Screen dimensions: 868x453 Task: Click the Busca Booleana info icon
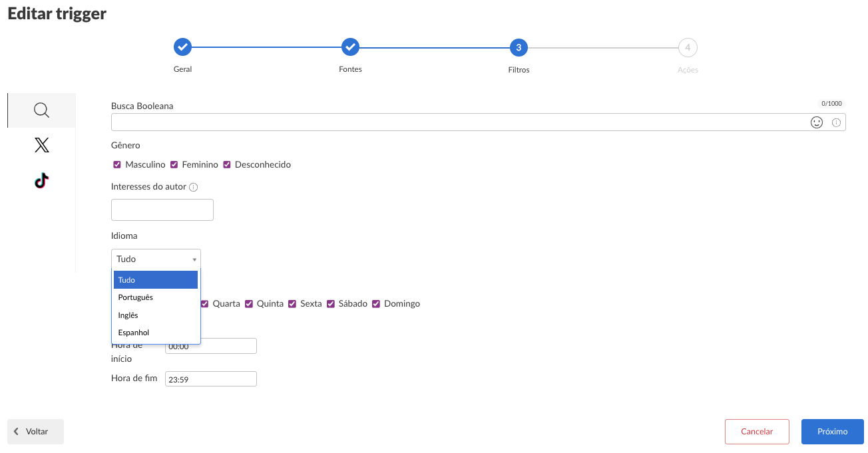[x=837, y=122]
